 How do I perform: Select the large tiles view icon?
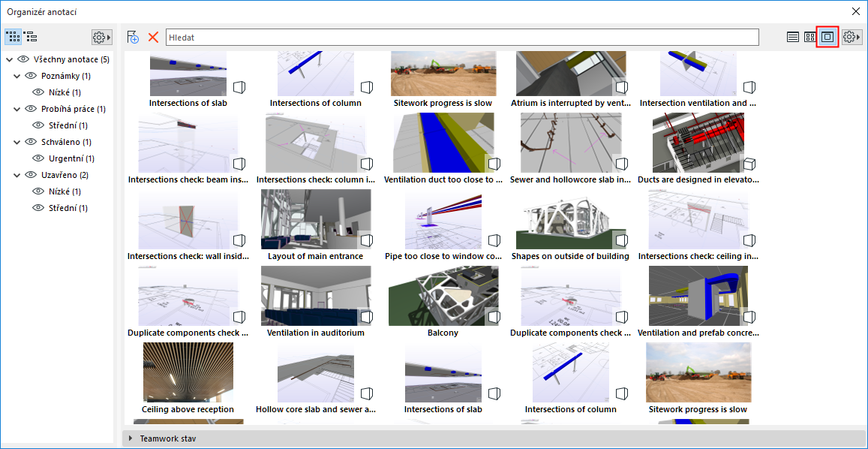point(827,37)
